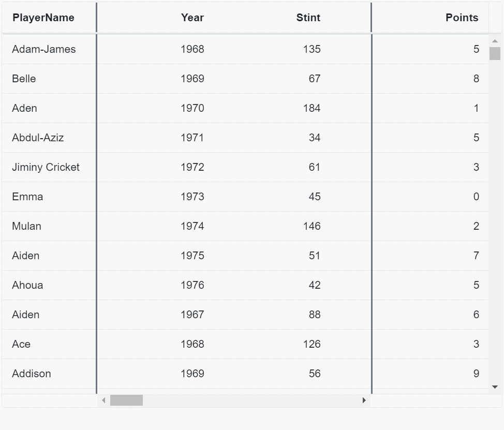The height and width of the screenshot is (430, 504).
Task: Select the Jiminy Cricket cell
Action: click(46, 167)
